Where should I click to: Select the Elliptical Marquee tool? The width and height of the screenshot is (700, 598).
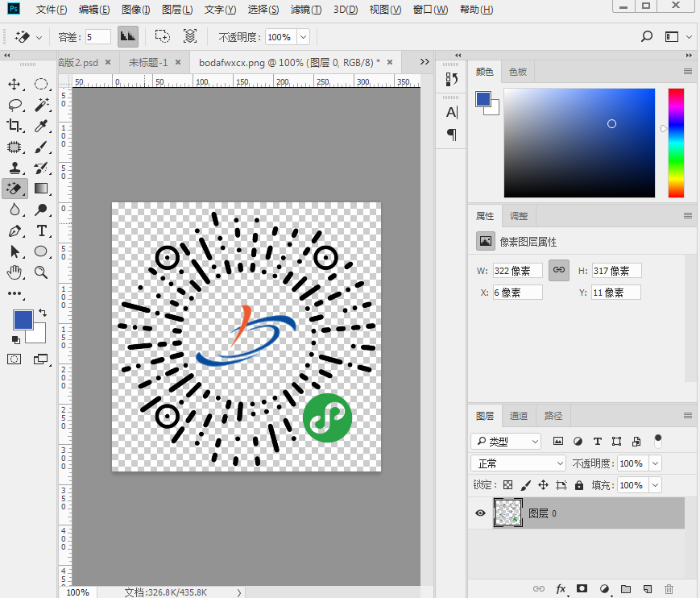pyautogui.click(x=41, y=85)
